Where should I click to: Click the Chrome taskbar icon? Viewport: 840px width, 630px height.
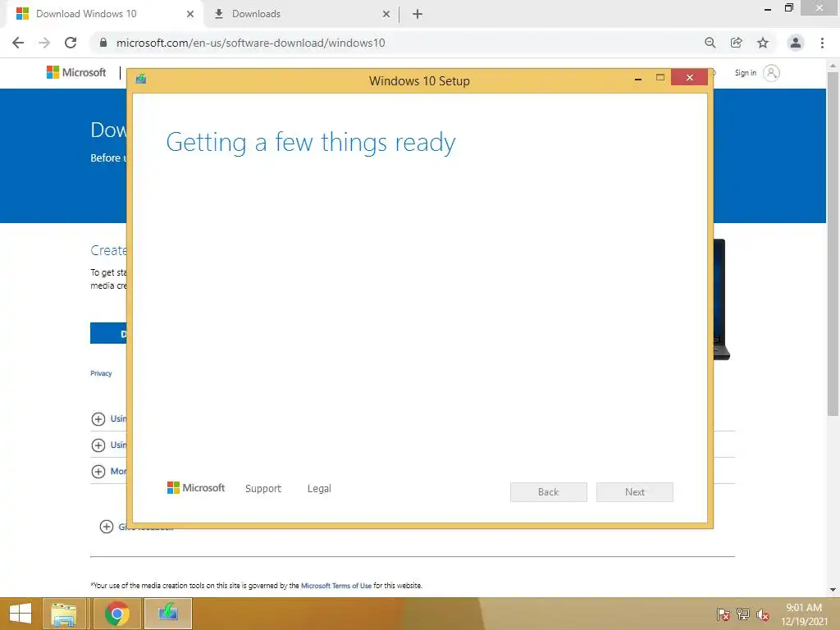click(x=116, y=614)
